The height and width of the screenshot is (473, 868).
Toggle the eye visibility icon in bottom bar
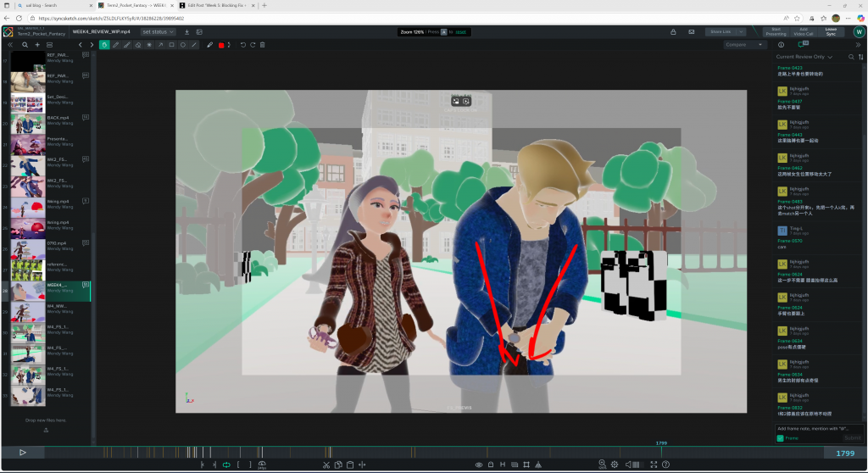point(479,465)
